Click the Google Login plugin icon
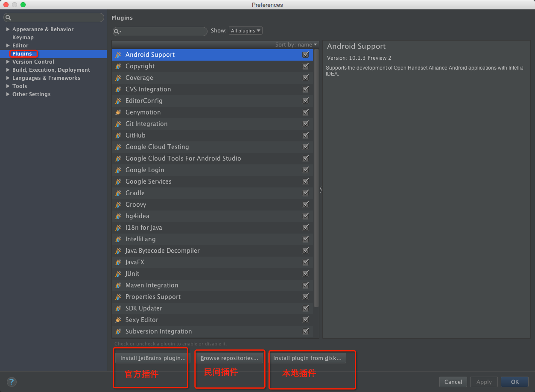Viewport: 535px width, 392px height. point(118,170)
